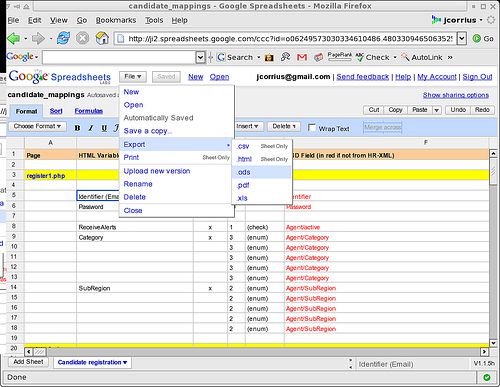Open the Paste options arrow

[x=436, y=110]
